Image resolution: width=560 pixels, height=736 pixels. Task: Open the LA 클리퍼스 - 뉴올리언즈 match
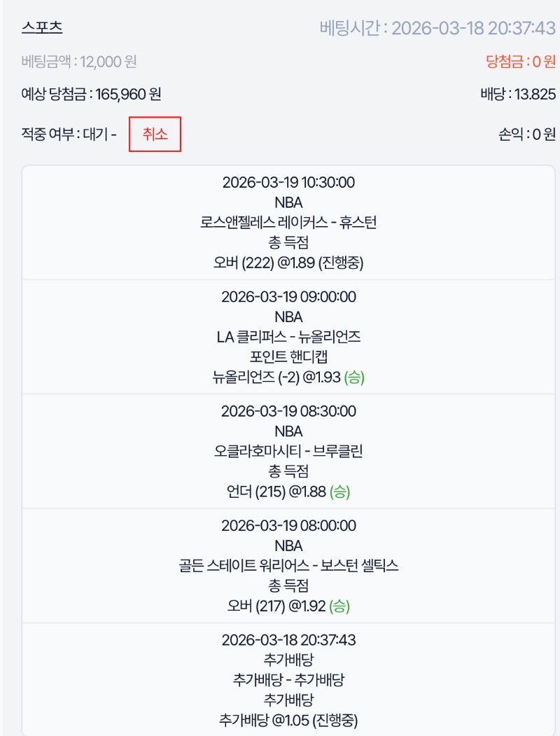[x=288, y=337]
